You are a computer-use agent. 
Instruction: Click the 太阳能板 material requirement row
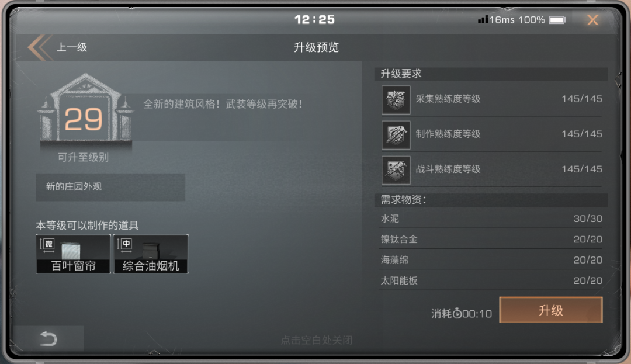click(491, 280)
